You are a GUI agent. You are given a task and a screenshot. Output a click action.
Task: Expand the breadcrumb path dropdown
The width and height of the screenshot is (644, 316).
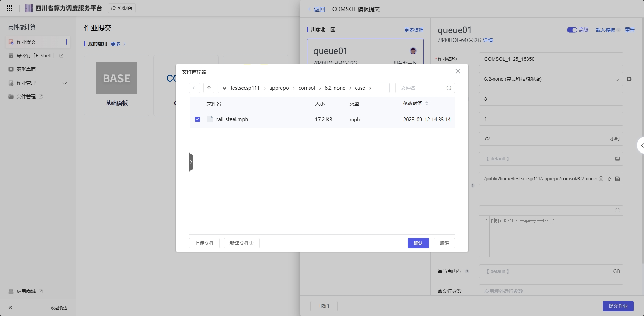pyautogui.click(x=224, y=88)
